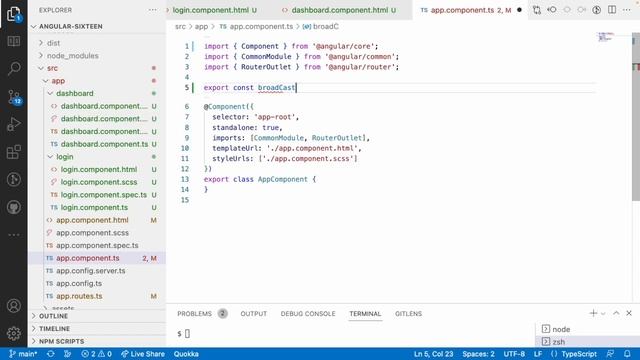The height and width of the screenshot is (360, 640).
Task: Open the Accounts icon
Action: (x=14, y=306)
